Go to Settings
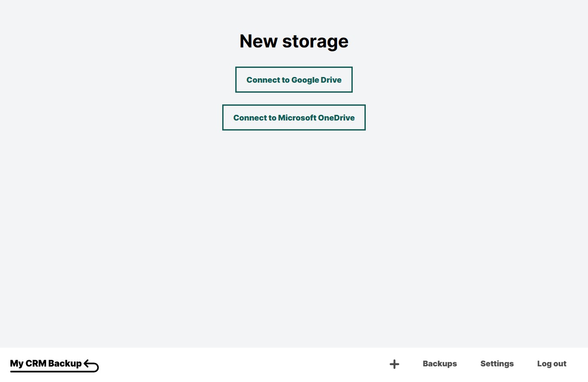Viewport: 588px width, 382px height. (x=497, y=364)
